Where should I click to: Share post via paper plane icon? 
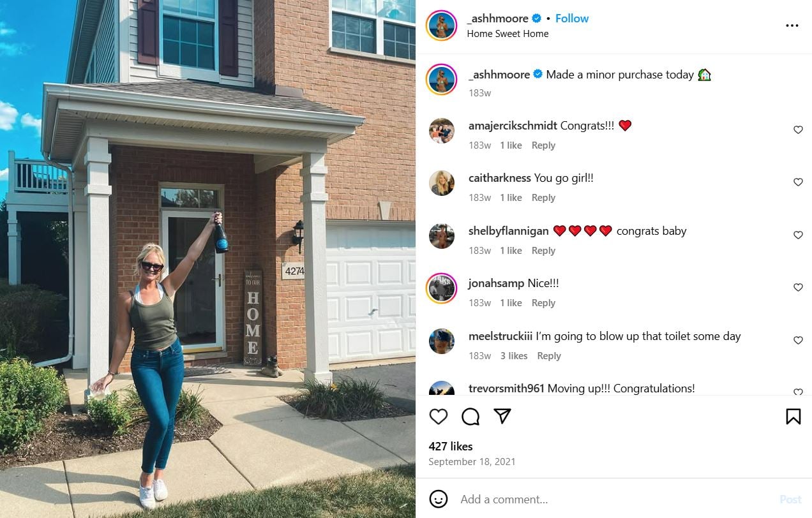coord(502,417)
